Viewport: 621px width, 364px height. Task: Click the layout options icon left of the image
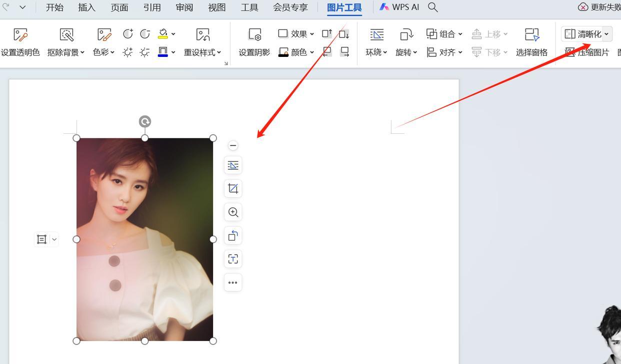coord(41,239)
